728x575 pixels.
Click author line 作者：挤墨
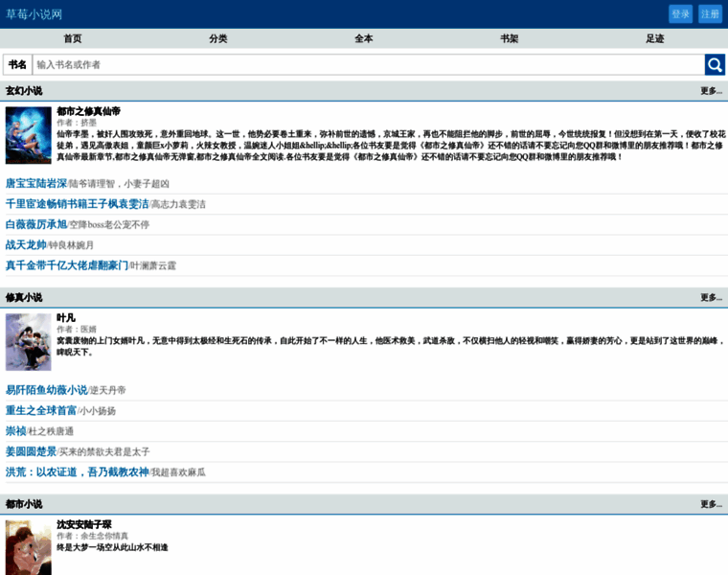pos(77,123)
